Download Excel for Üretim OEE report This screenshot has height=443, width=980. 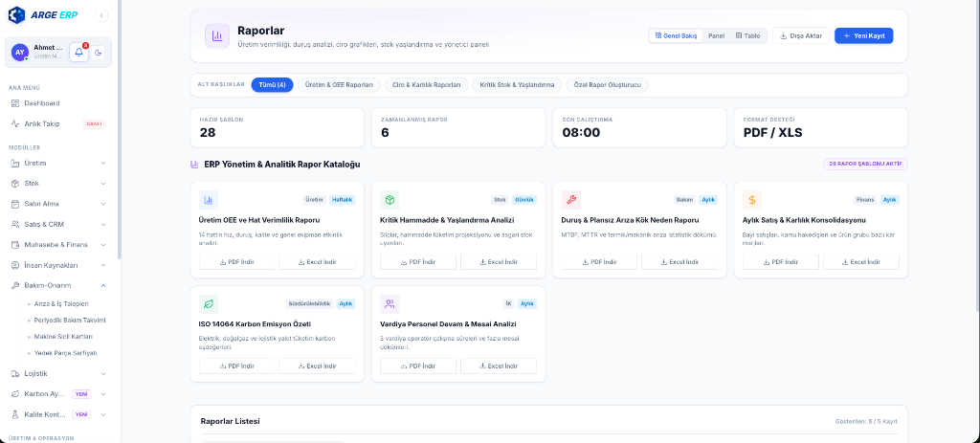(317, 262)
